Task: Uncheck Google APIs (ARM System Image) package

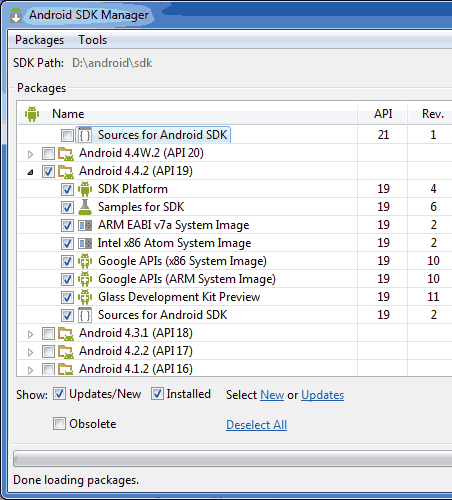Action: point(67,279)
